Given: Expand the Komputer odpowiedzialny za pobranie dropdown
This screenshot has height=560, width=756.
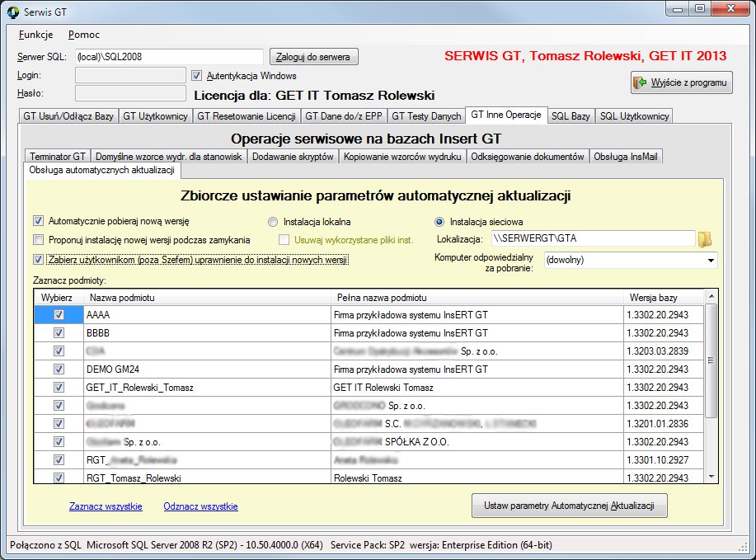Looking at the screenshot, I should point(711,261).
